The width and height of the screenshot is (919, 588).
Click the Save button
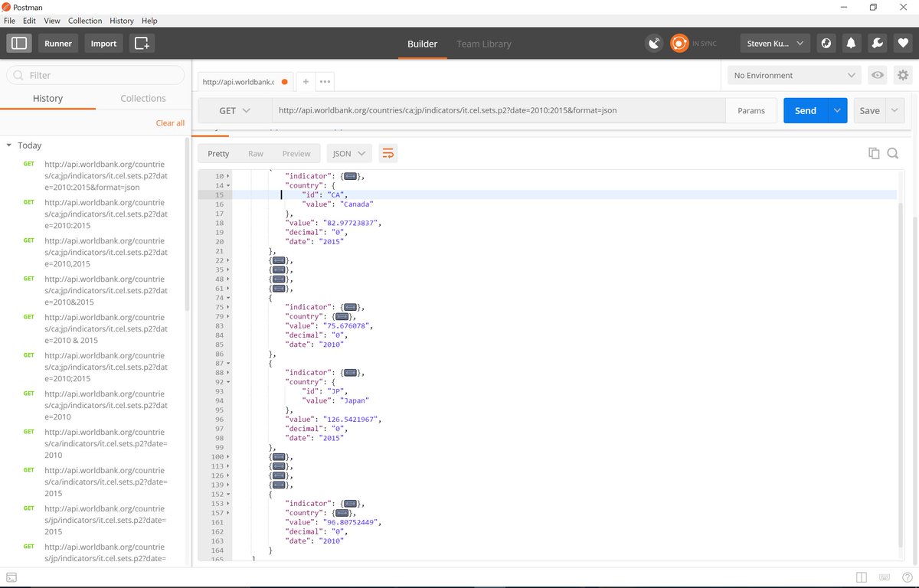coord(870,110)
